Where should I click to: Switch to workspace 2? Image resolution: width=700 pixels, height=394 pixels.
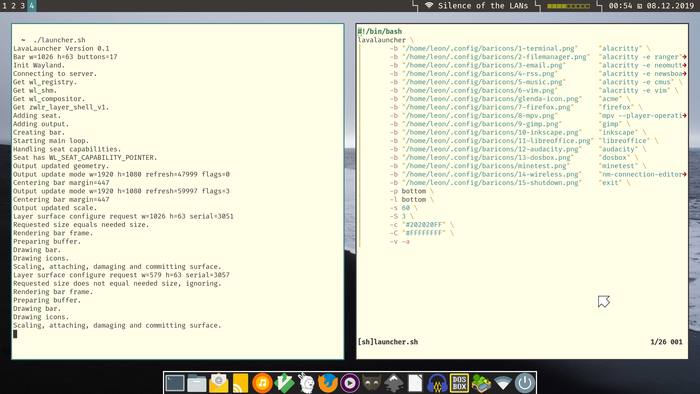[13, 5]
